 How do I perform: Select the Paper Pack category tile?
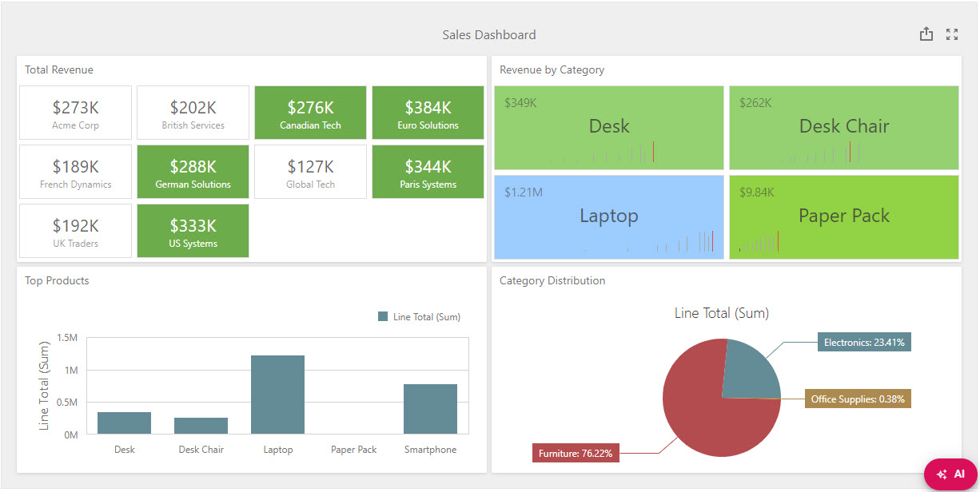tap(843, 216)
